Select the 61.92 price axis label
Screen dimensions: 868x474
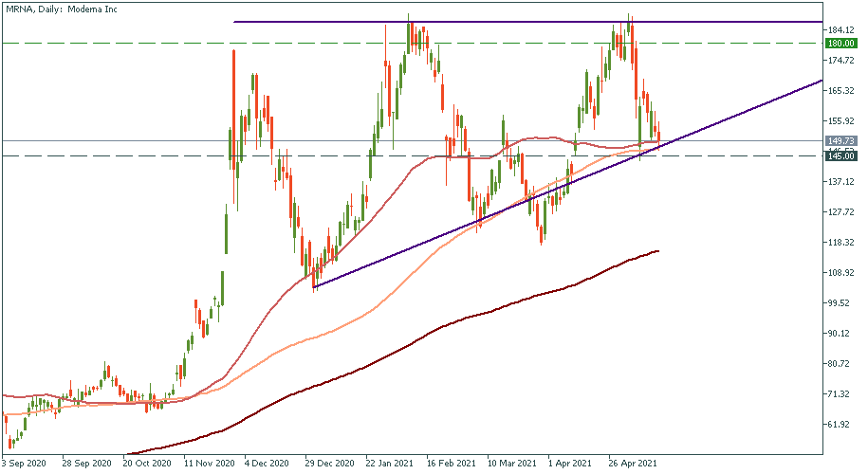click(x=836, y=424)
